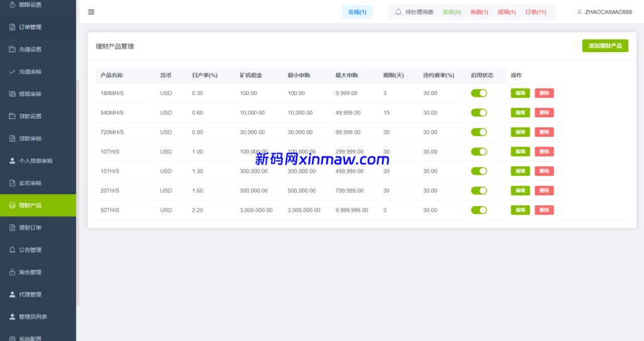Click the 在线(1) online badge
Screen dimensions: 644x341
(357, 12)
